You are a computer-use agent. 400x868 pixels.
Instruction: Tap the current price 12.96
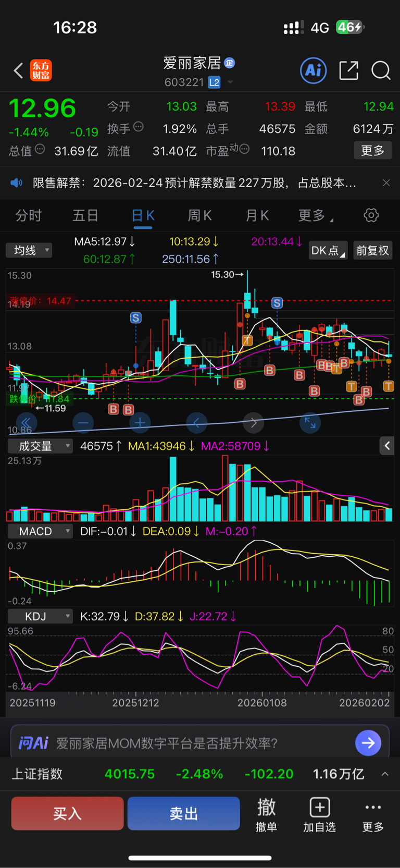[x=42, y=108]
